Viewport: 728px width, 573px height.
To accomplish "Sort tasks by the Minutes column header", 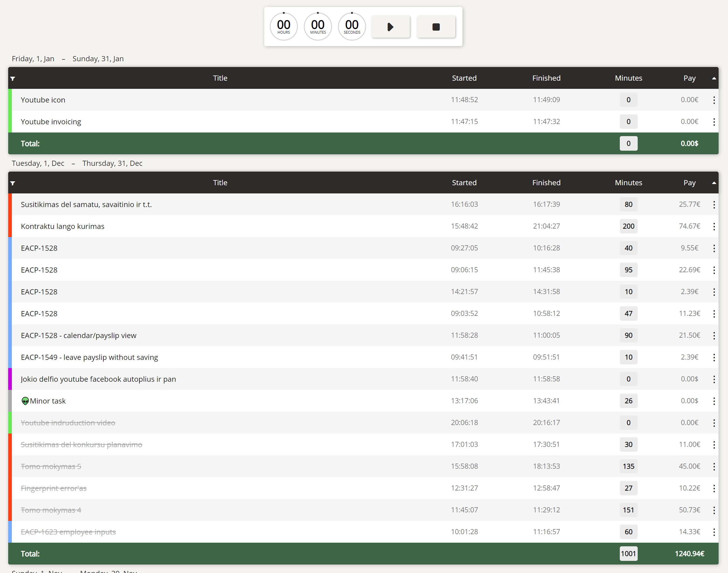I will coord(628,183).
